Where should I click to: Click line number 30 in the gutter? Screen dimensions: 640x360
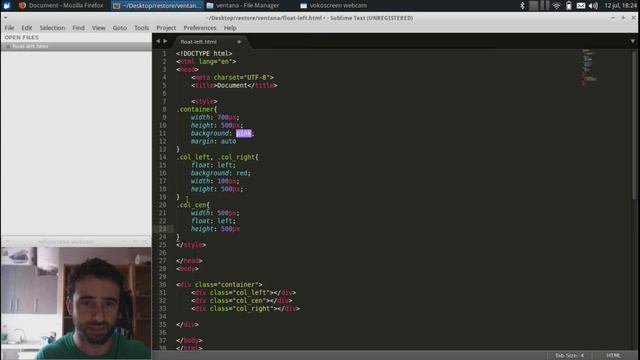(162, 284)
